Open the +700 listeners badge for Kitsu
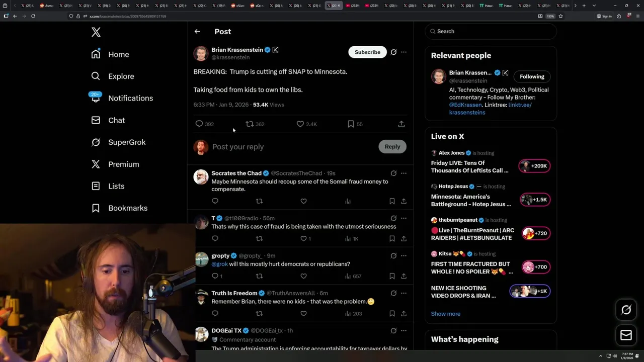 coord(536,267)
